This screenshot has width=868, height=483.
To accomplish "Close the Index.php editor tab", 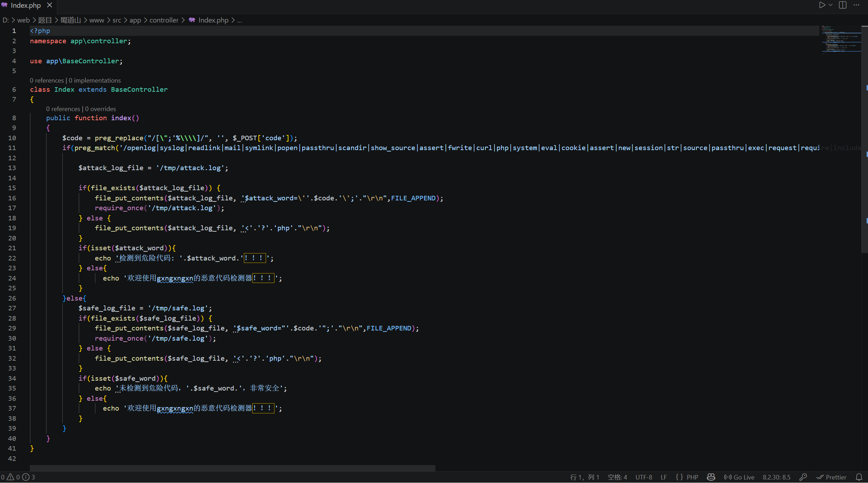I will pos(50,5).
